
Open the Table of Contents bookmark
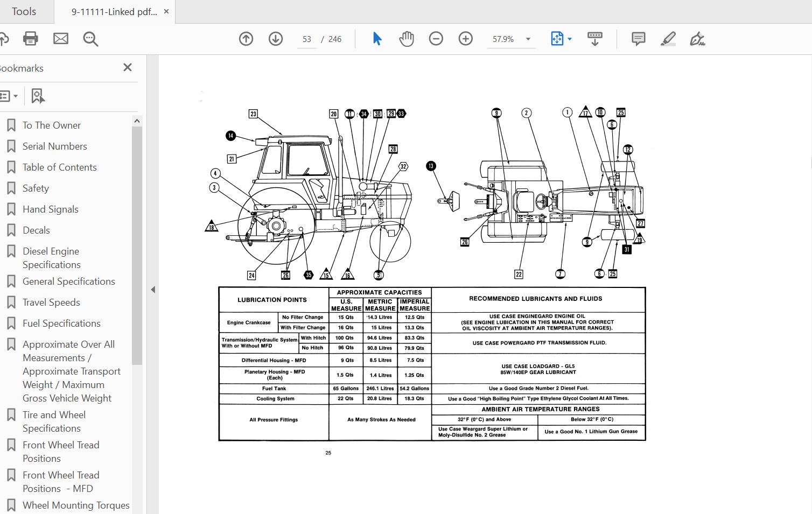[x=60, y=167]
